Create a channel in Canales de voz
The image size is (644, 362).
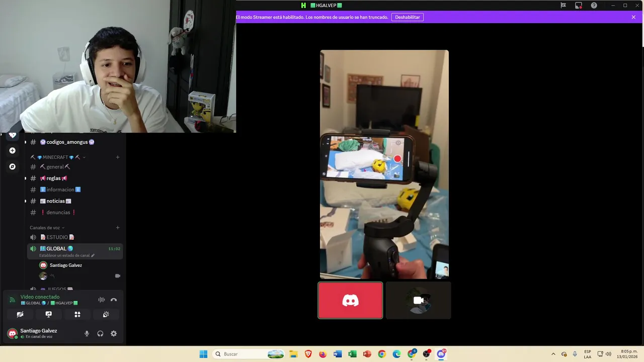pos(118,228)
